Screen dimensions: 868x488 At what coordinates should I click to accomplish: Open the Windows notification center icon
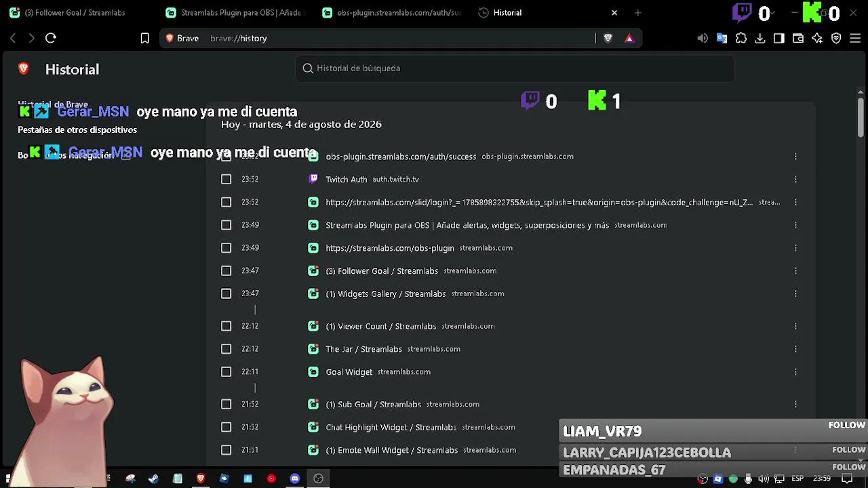[847, 479]
